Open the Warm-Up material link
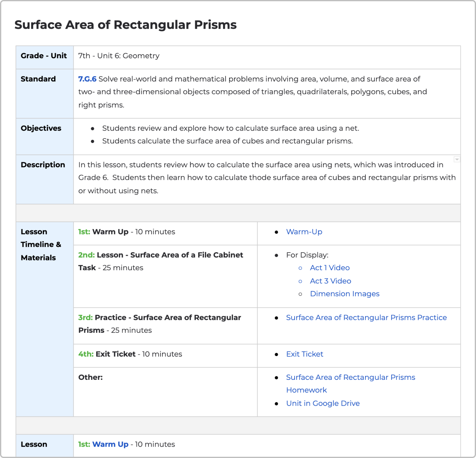 pos(304,232)
